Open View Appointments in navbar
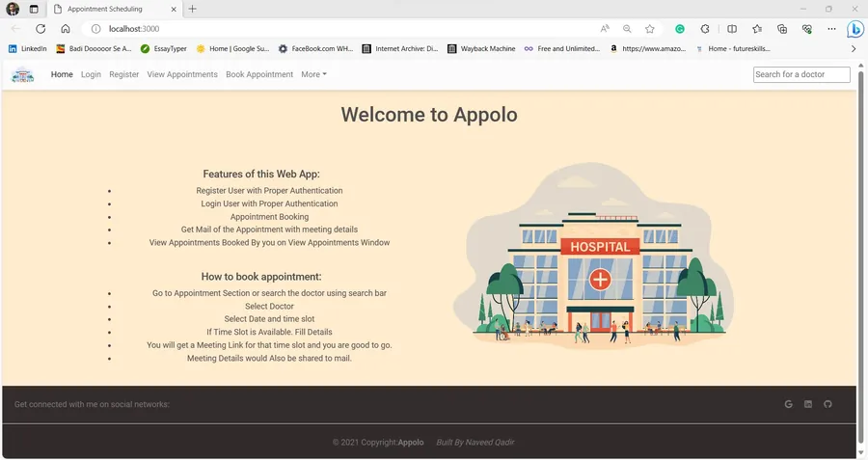This screenshot has width=868, height=460. [x=182, y=74]
